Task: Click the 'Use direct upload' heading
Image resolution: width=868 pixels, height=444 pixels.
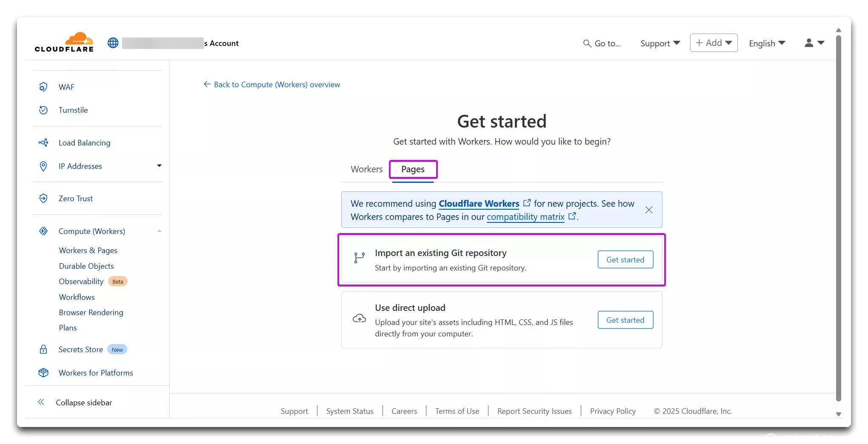Action: pyautogui.click(x=410, y=307)
